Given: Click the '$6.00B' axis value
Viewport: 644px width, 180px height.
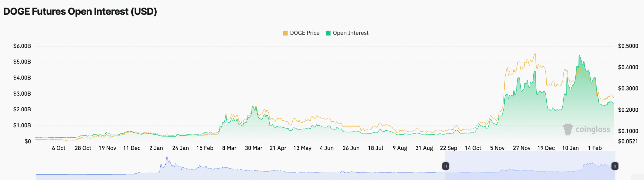Looking at the screenshot, I should [22, 46].
